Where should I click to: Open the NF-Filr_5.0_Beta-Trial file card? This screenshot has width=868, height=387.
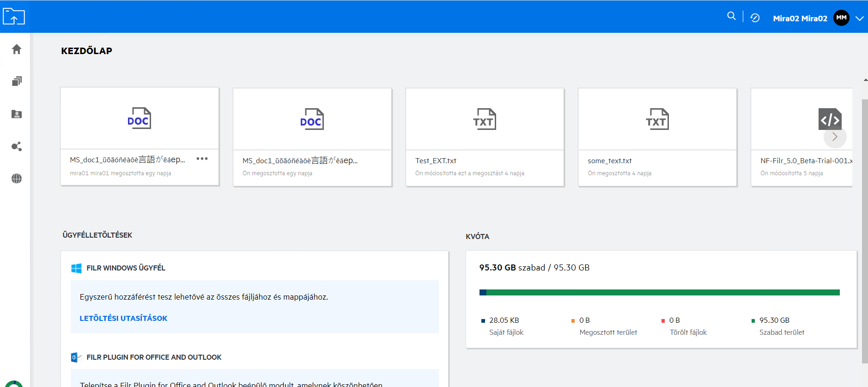[x=801, y=161]
